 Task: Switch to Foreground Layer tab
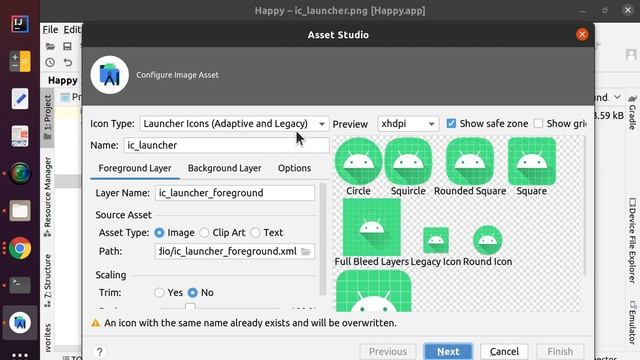point(135,168)
